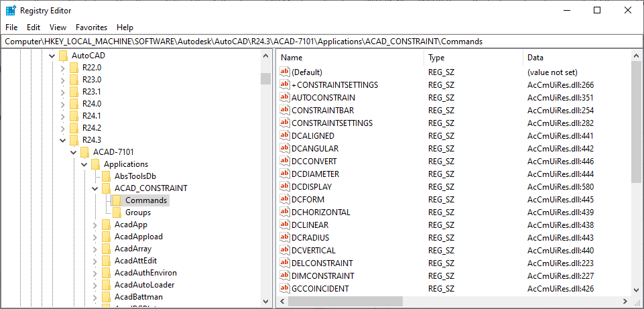Click the string value icon beside DCCONVERT

click(x=285, y=161)
